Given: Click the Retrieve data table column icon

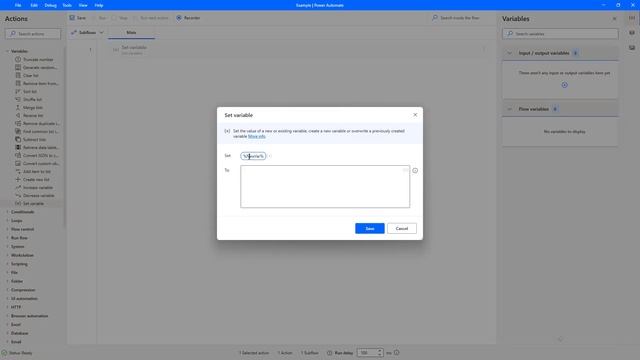Looking at the screenshot, I should click(18, 147).
